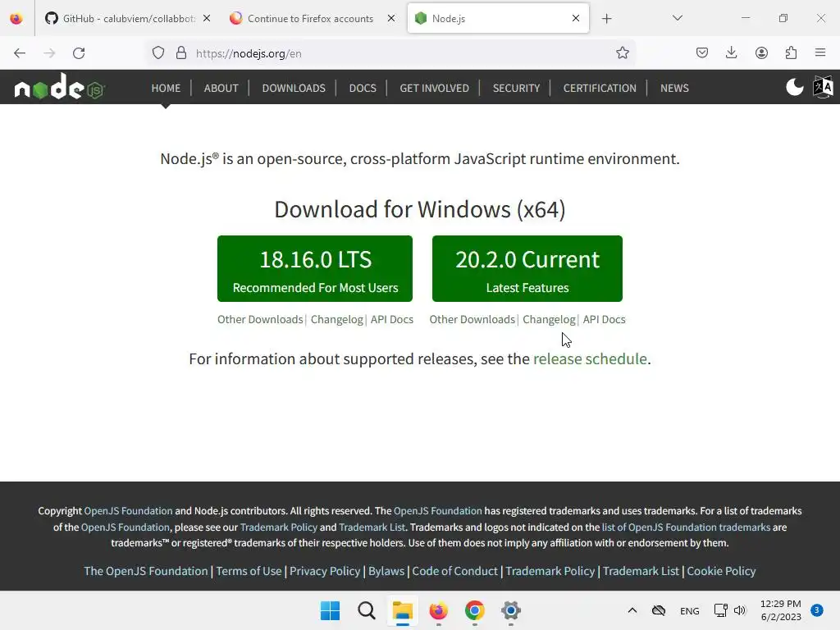Open NEWS navigation item
The height and width of the screenshot is (630, 840).
pos(674,88)
